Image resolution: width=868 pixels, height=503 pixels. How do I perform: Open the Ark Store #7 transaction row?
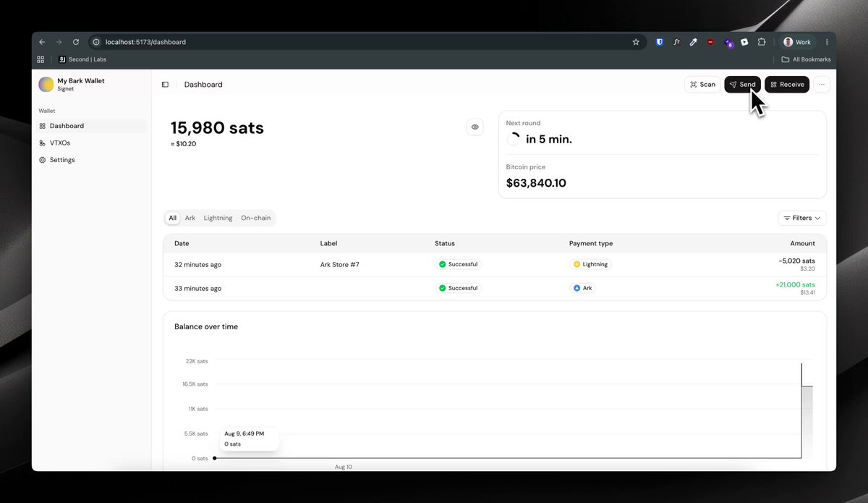[x=495, y=264]
